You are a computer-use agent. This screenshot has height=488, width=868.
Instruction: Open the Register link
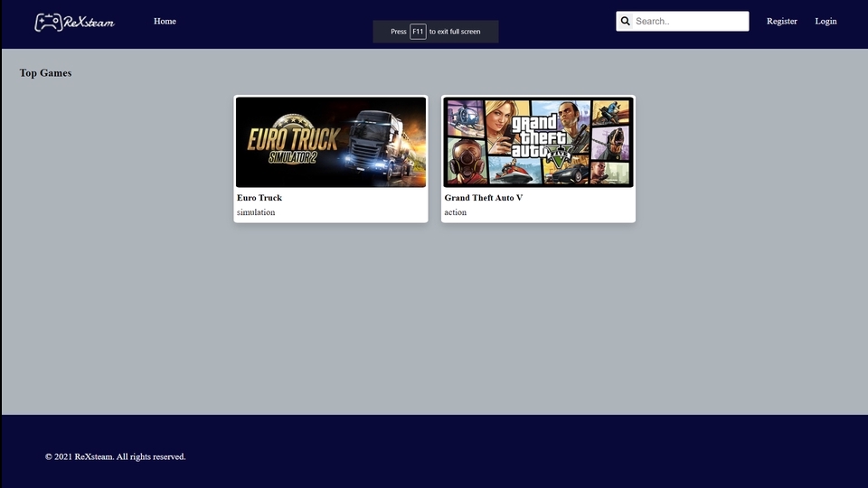coord(781,21)
